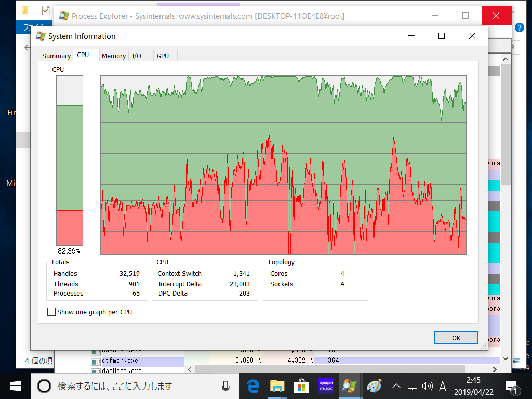Click the OK button
The width and height of the screenshot is (532, 399).
[456, 338]
